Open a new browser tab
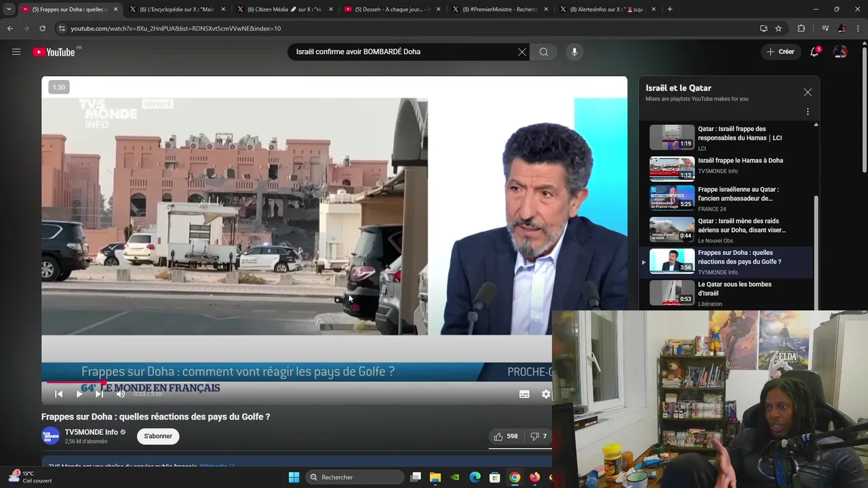Screen dimensions: 868x488 point(670,9)
